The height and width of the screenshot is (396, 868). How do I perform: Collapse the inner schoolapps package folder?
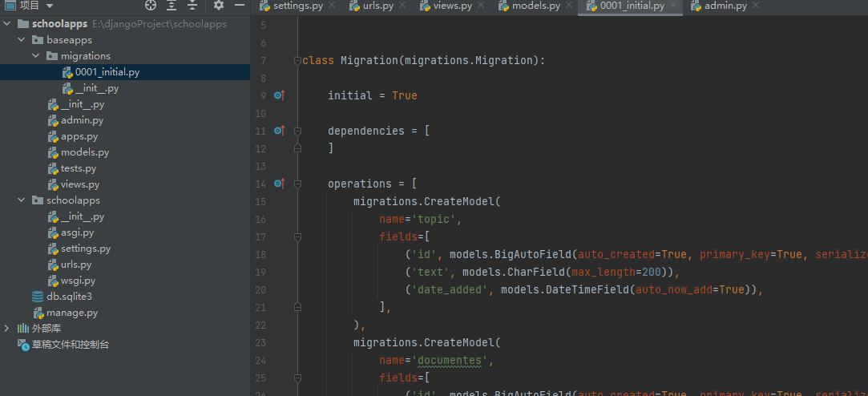[x=21, y=200]
